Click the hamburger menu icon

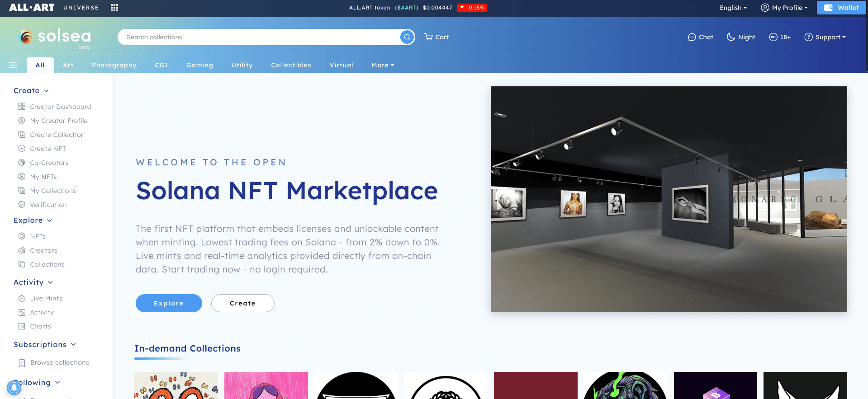[13, 65]
